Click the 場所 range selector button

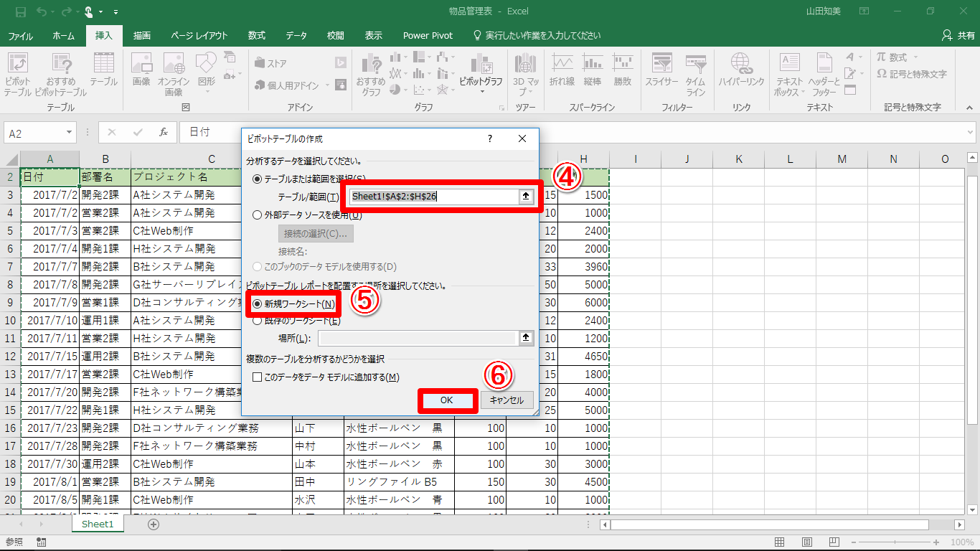click(527, 338)
